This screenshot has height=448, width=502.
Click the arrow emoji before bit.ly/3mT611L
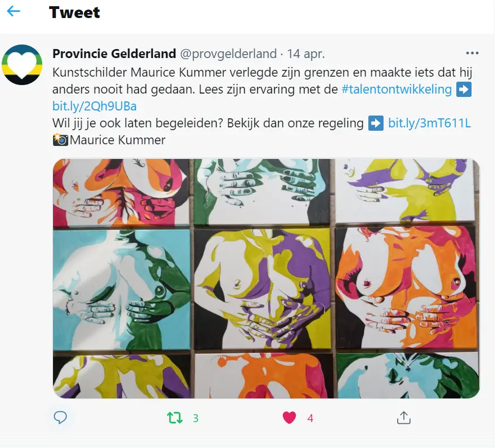pos(376,123)
